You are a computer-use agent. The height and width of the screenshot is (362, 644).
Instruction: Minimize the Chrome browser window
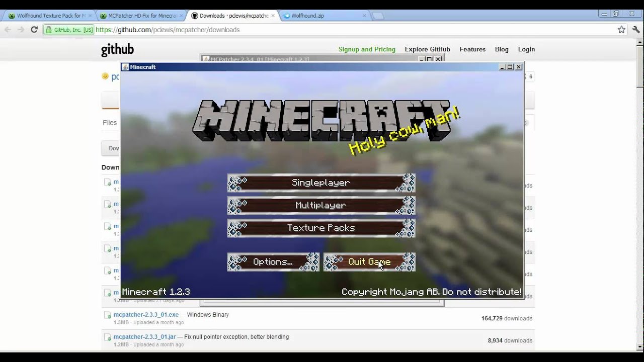point(604,14)
